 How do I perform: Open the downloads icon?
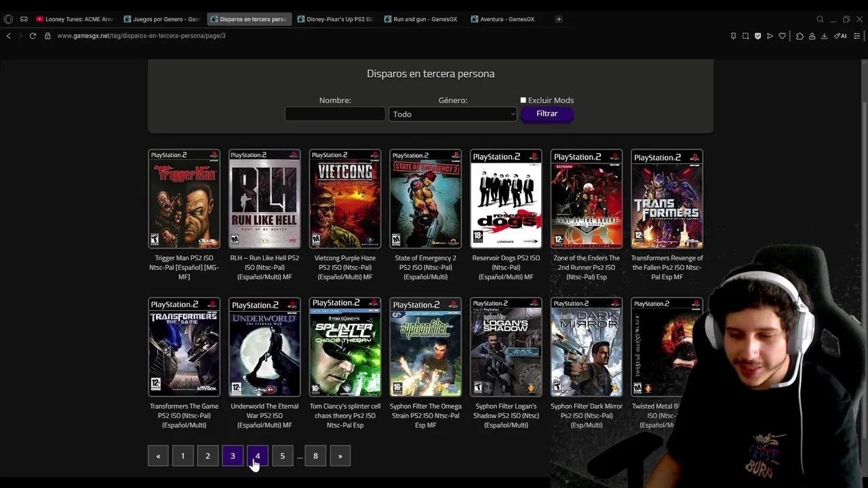(824, 36)
